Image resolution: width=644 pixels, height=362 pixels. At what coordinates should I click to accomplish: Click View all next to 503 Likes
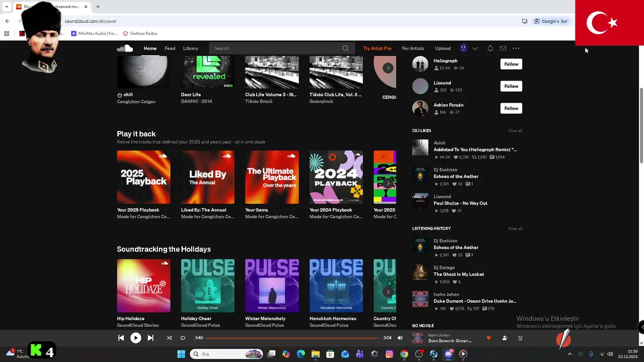(515, 131)
